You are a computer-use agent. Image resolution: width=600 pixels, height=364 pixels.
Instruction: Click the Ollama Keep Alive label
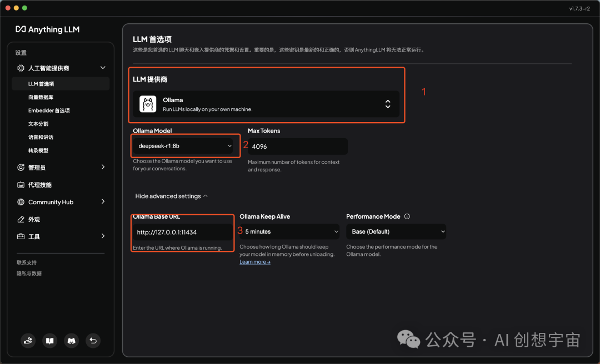(x=265, y=216)
